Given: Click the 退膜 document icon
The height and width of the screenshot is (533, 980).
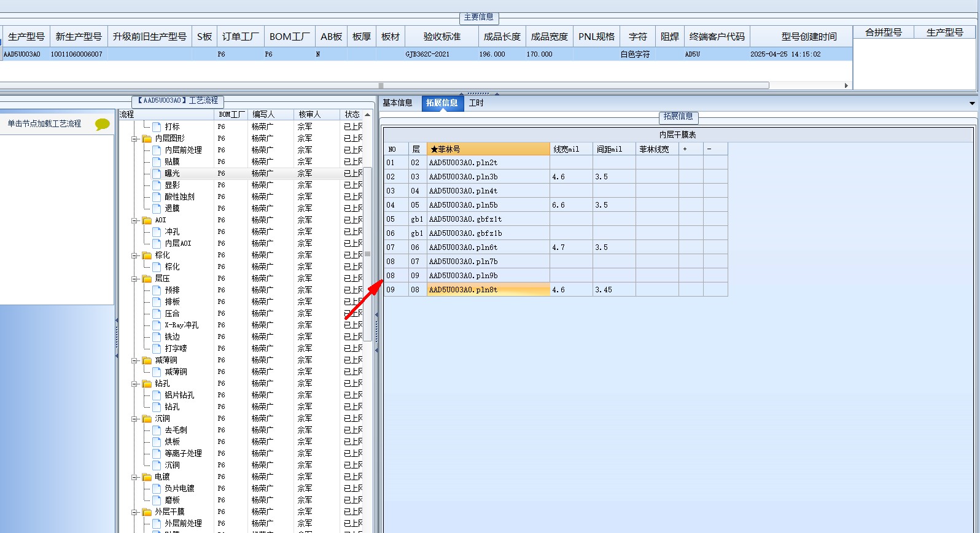Looking at the screenshot, I should click(157, 209).
